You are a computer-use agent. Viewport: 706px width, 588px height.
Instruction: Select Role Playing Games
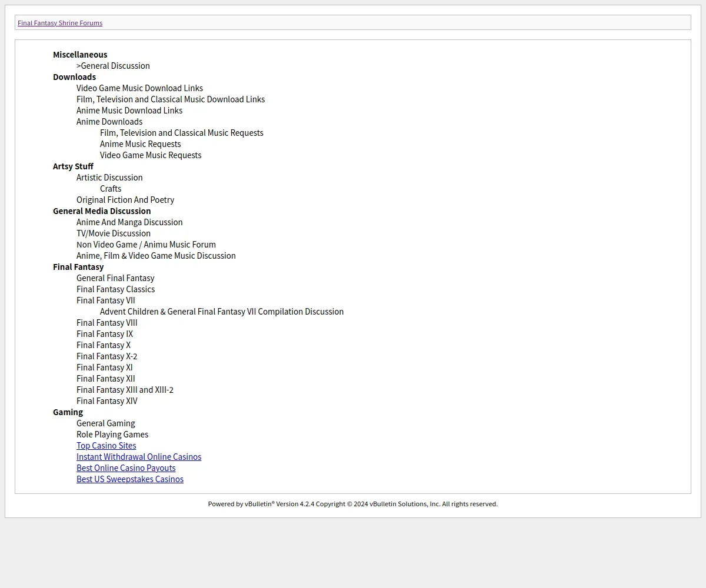coord(112,435)
